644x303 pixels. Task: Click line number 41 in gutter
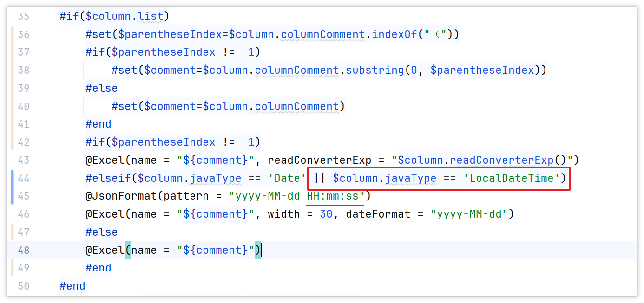click(x=24, y=124)
